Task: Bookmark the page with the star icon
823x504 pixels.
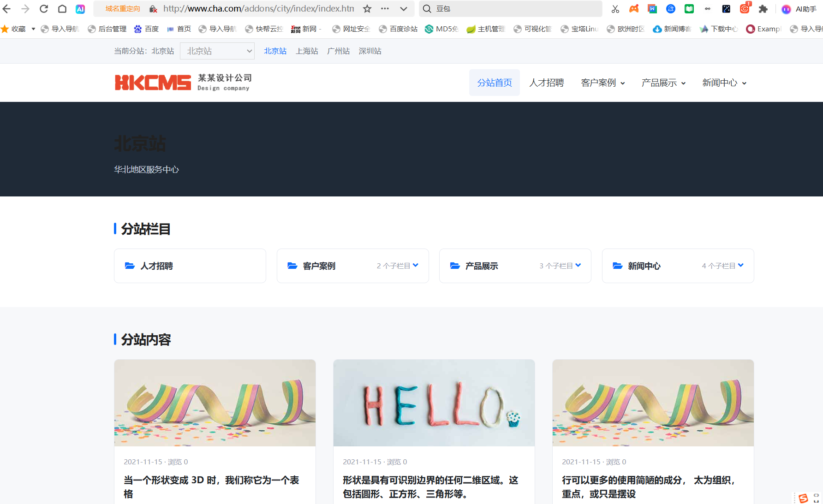Action: (367, 9)
